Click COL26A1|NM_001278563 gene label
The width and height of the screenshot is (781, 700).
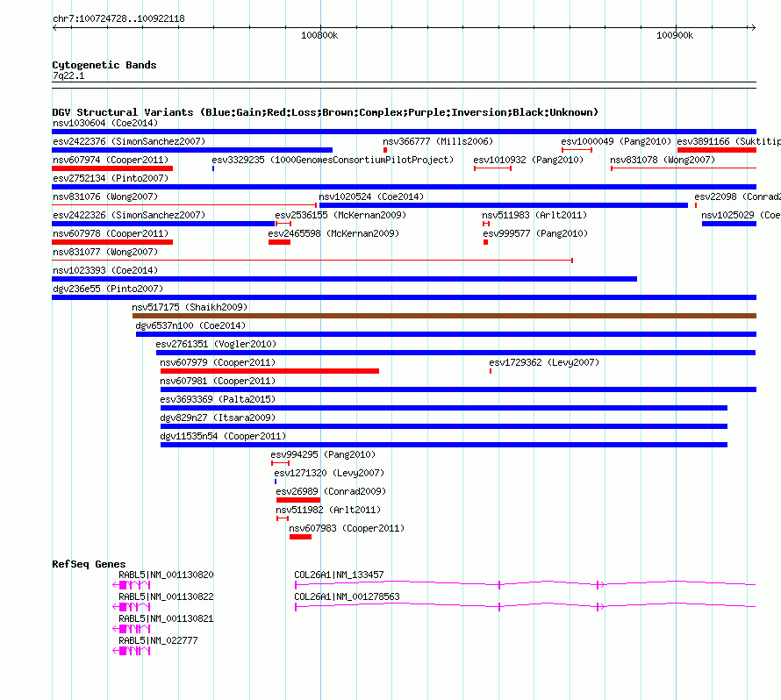coord(347,596)
